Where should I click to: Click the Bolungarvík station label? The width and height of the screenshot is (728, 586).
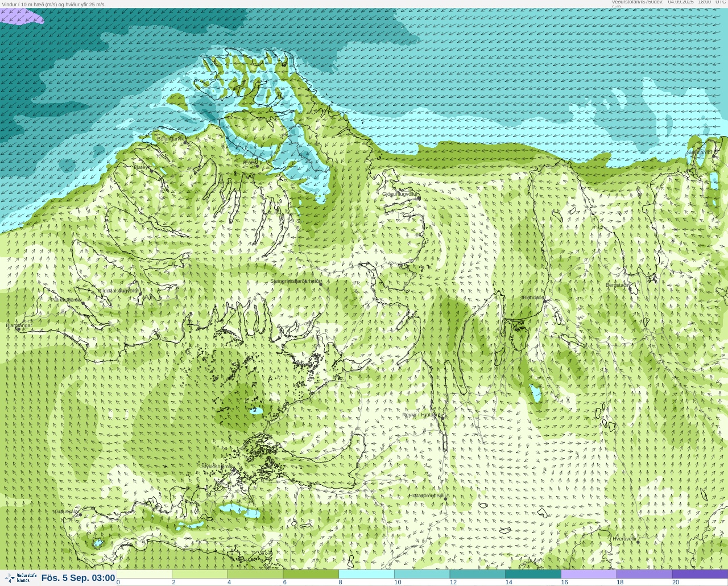pos(171,138)
